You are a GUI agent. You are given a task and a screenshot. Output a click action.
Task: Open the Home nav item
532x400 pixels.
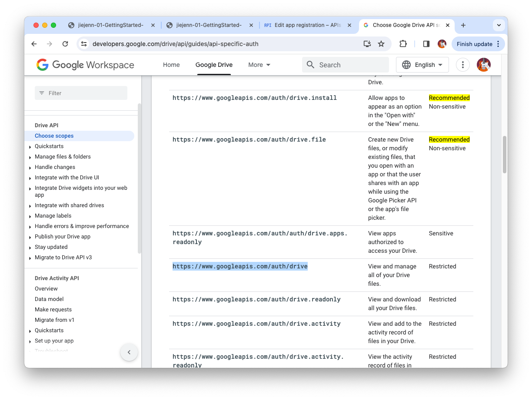point(171,65)
